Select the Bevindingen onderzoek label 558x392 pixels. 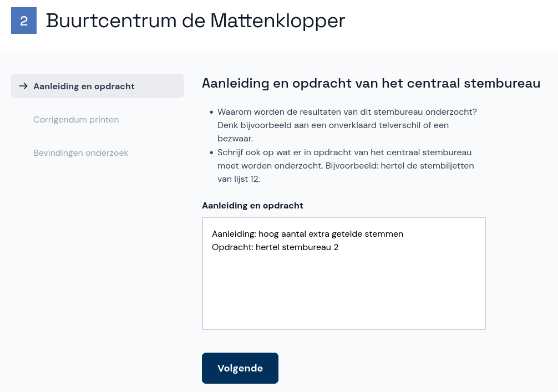tap(80, 152)
